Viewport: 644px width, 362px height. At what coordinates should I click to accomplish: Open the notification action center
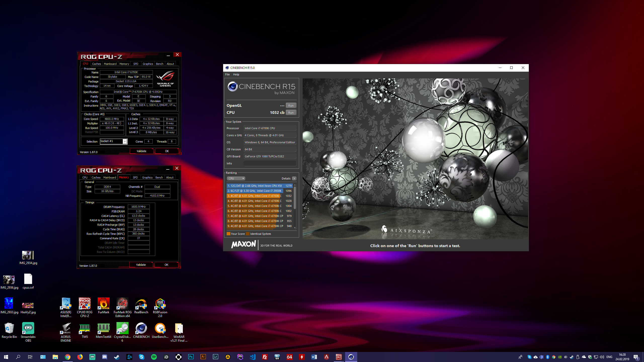(636, 357)
